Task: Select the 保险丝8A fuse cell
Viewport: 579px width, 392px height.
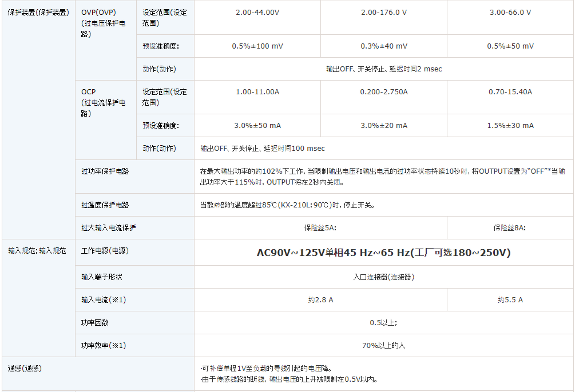Action: pyautogui.click(x=509, y=227)
